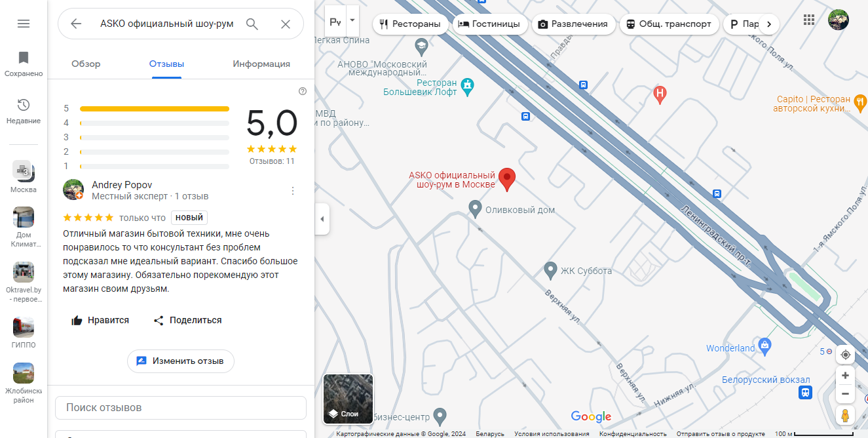This screenshot has height=438, width=868.
Task: Open the Andrey Popov reviewer name link
Action: (122, 185)
